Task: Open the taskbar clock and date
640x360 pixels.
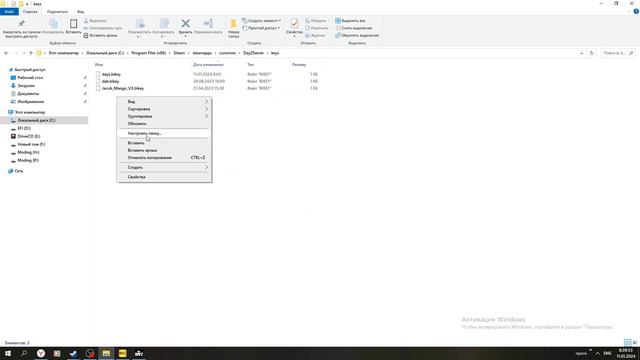Action: (625, 353)
